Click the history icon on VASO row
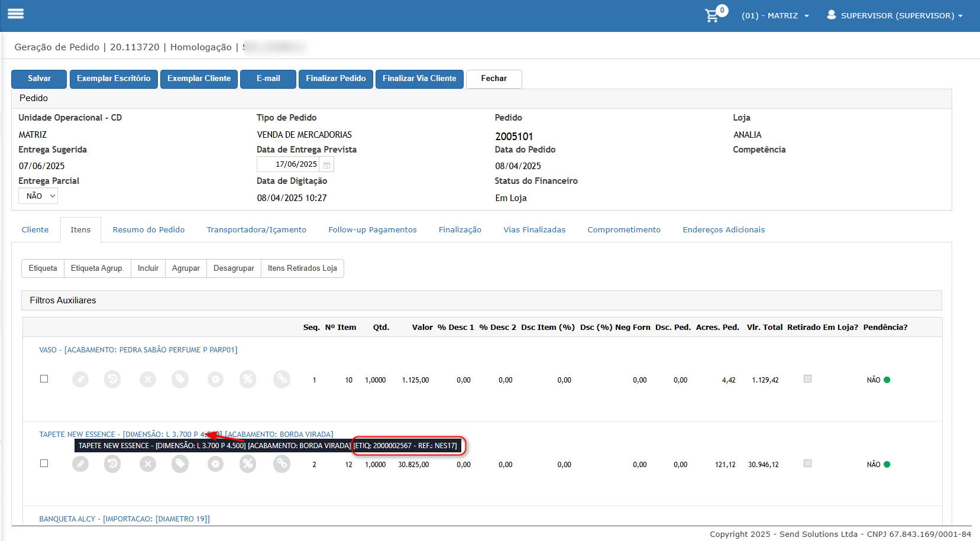 tap(112, 379)
